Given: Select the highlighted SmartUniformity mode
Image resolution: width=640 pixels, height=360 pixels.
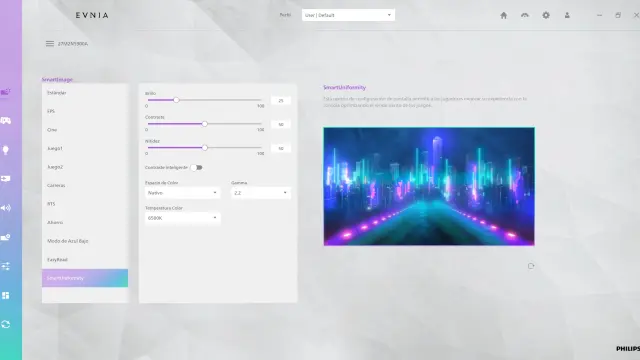Looking at the screenshot, I should [85, 278].
